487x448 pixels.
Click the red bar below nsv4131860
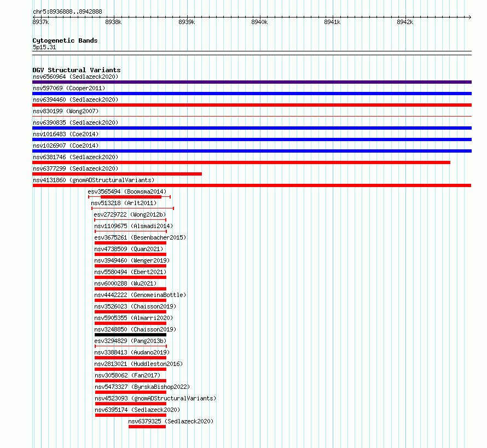point(252,185)
